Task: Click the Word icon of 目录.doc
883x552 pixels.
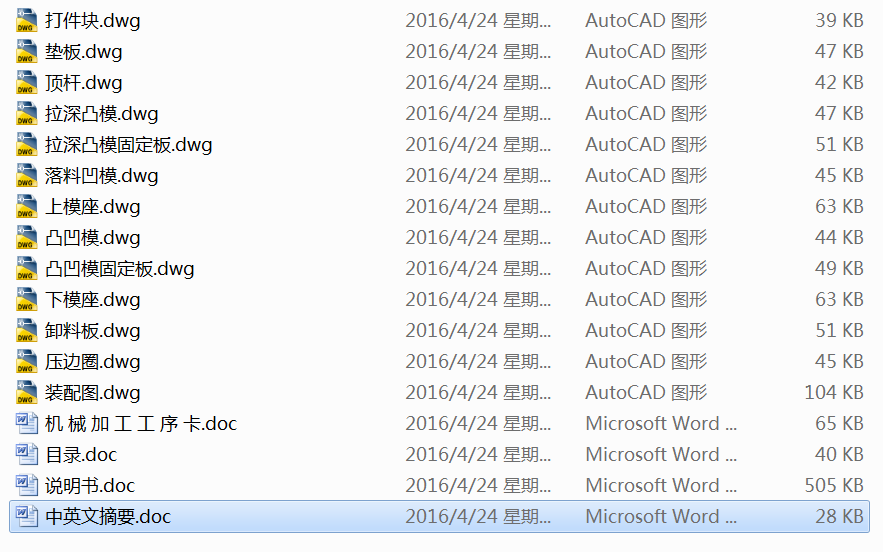Action: (x=26, y=454)
